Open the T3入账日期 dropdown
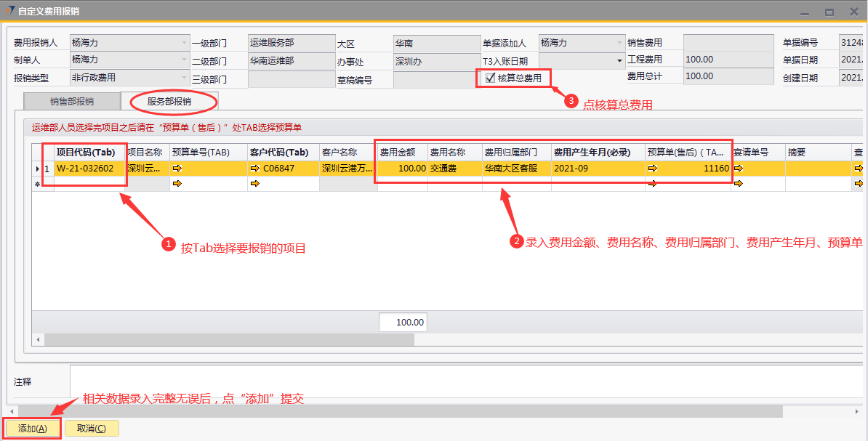This screenshot has width=868, height=441. pyautogui.click(x=619, y=61)
